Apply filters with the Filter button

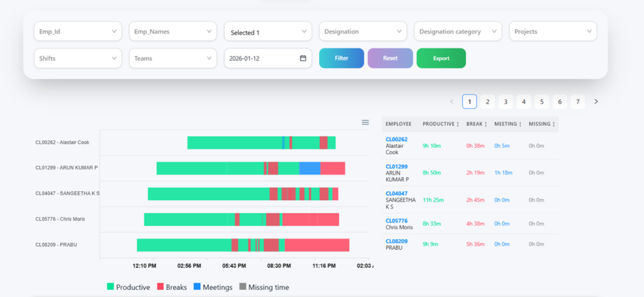[x=341, y=59]
